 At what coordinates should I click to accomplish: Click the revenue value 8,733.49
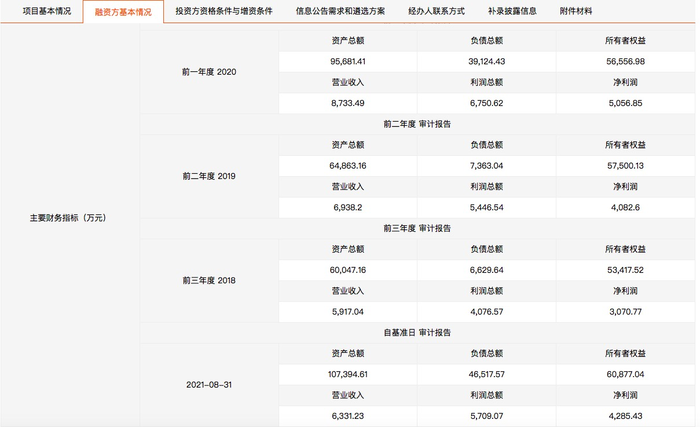point(348,103)
